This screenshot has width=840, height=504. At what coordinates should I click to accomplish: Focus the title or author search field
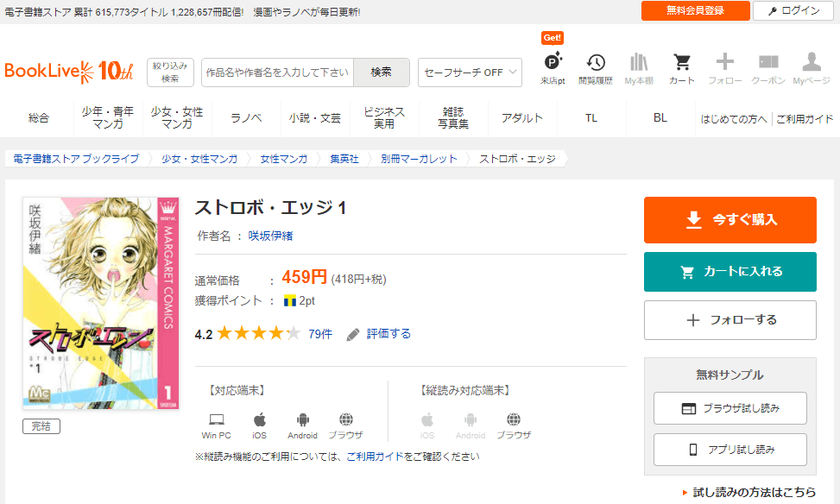tap(277, 72)
